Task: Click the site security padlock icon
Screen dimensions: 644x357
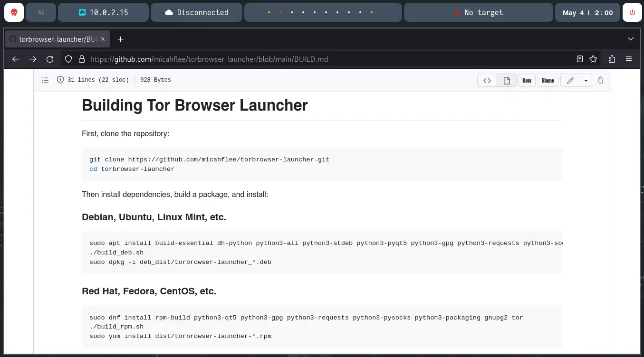Action: pos(82,59)
